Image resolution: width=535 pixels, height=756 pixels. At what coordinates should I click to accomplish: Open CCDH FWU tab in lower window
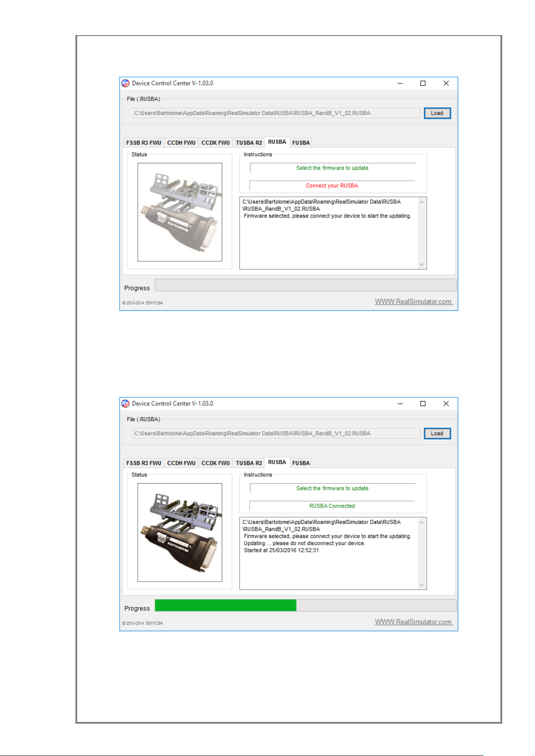tap(181, 463)
